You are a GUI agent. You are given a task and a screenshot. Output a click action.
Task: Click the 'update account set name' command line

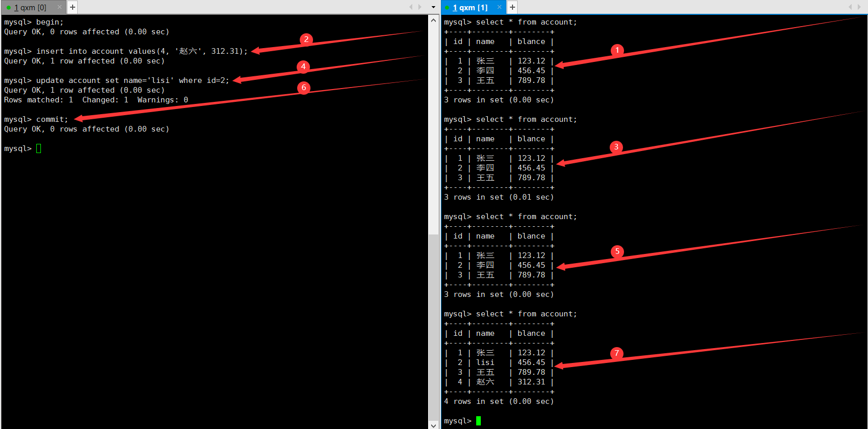click(x=132, y=80)
